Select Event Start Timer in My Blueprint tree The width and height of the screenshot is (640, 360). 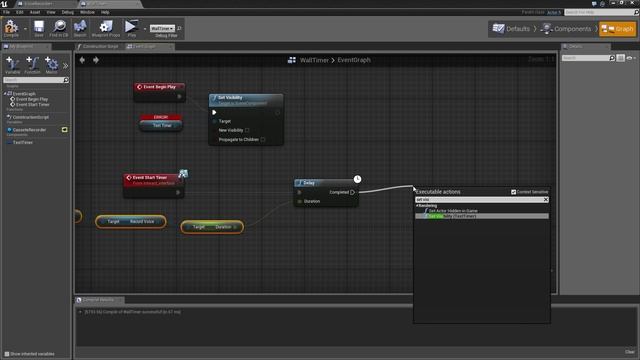(x=33, y=104)
